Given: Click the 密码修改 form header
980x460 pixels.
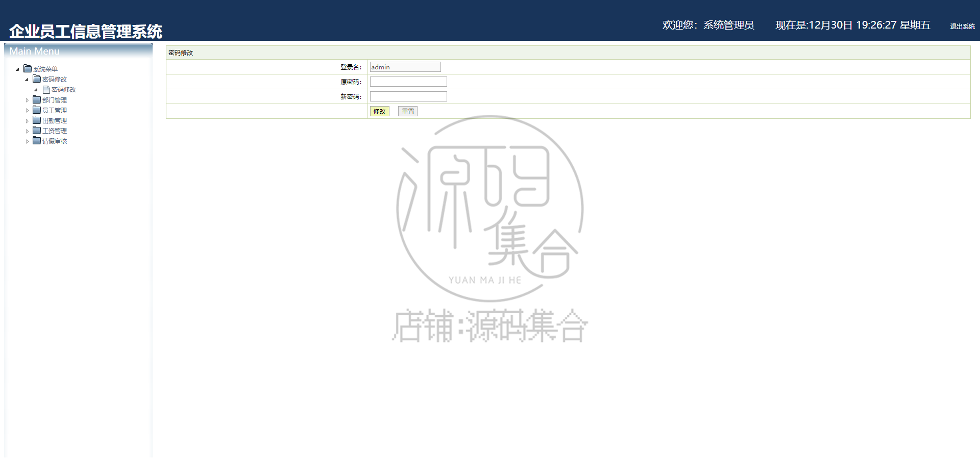Looking at the screenshot, I should point(568,53).
